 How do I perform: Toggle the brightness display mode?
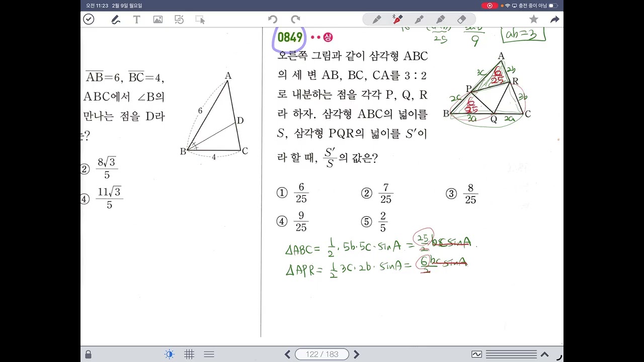170,354
